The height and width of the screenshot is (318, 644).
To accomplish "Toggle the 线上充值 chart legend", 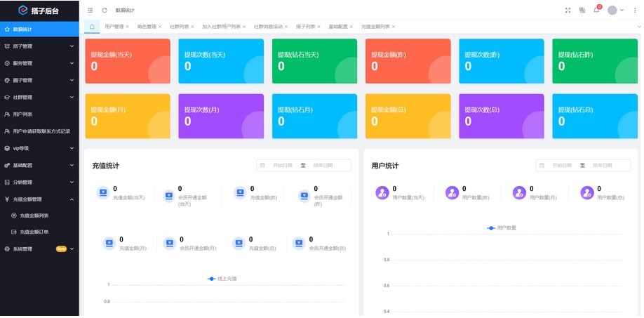I will [222, 279].
